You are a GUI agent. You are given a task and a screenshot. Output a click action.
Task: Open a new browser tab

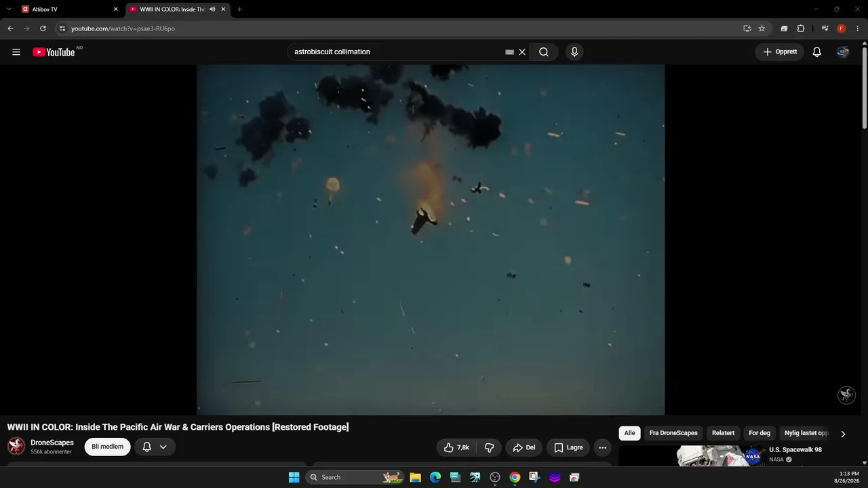[x=239, y=9]
